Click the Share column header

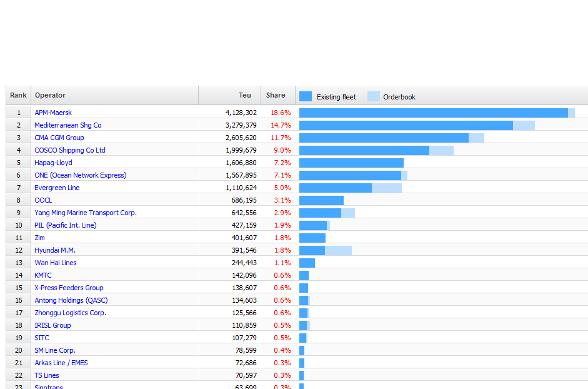(x=276, y=95)
